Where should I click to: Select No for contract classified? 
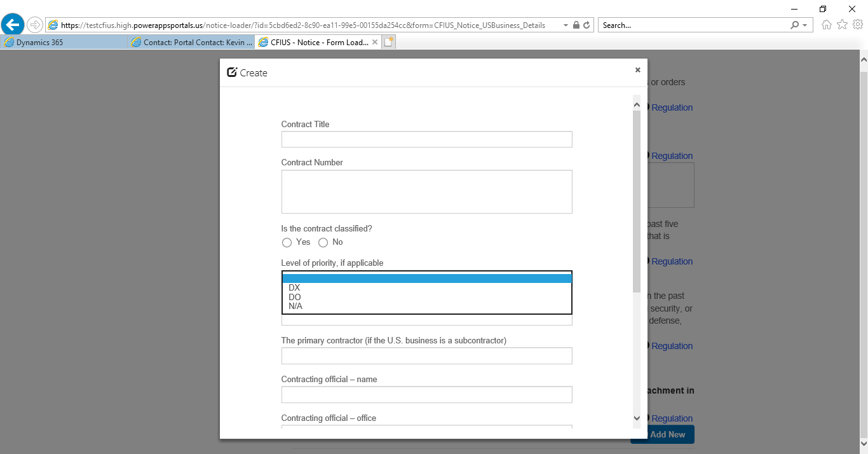323,242
